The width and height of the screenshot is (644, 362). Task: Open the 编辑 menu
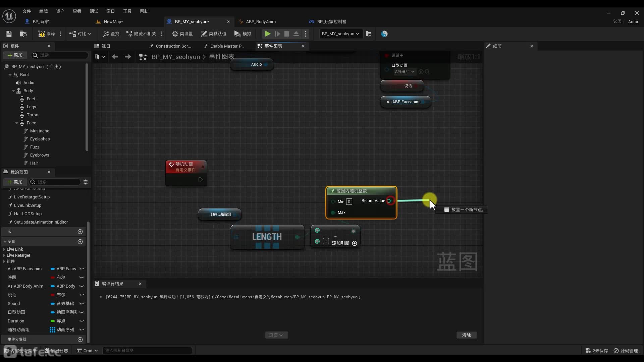click(44, 11)
